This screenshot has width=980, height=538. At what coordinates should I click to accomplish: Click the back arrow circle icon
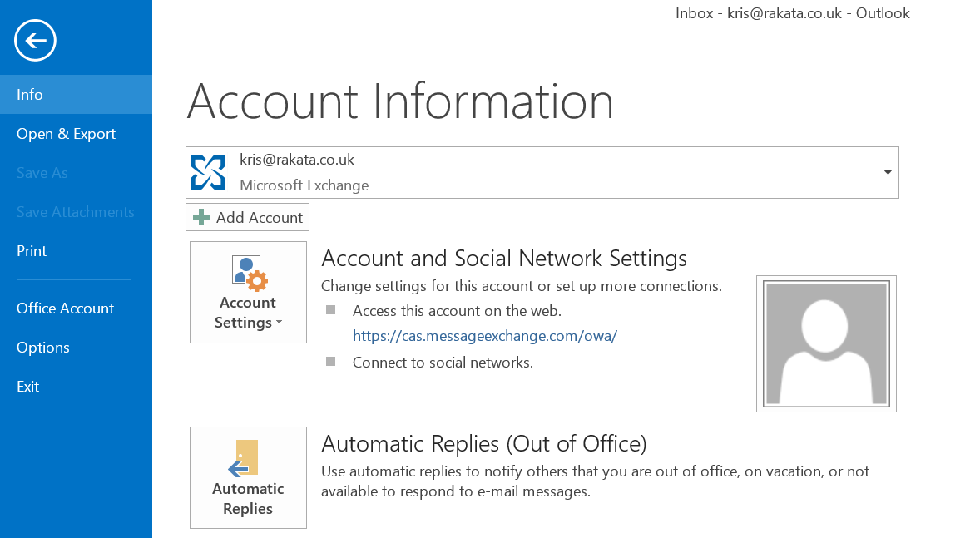35,41
